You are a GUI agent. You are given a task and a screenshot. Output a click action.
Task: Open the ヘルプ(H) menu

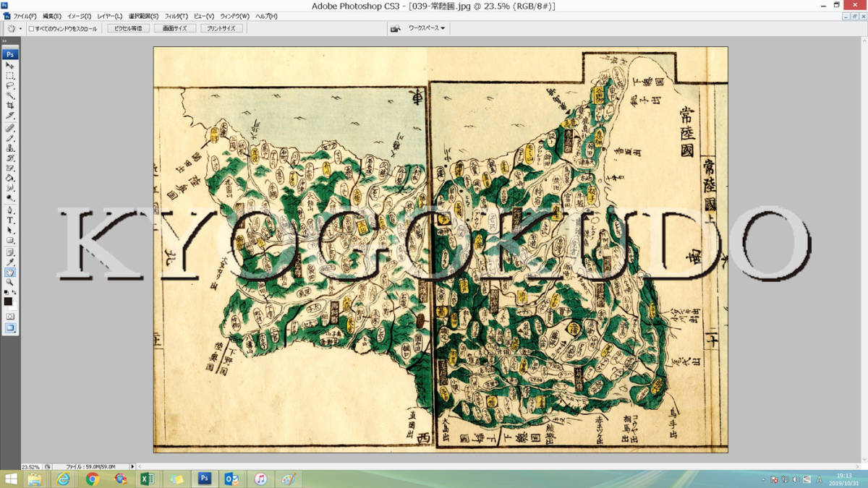266,16
